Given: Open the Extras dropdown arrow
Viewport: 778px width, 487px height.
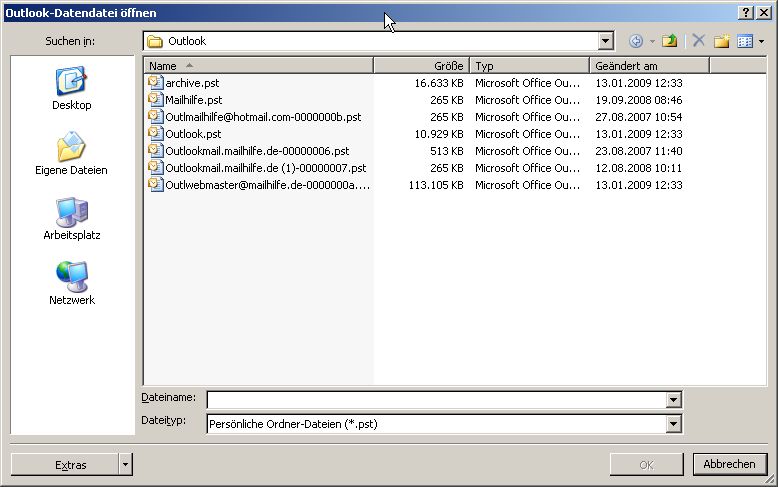Looking at the screenshot, I should click(126, 465).
